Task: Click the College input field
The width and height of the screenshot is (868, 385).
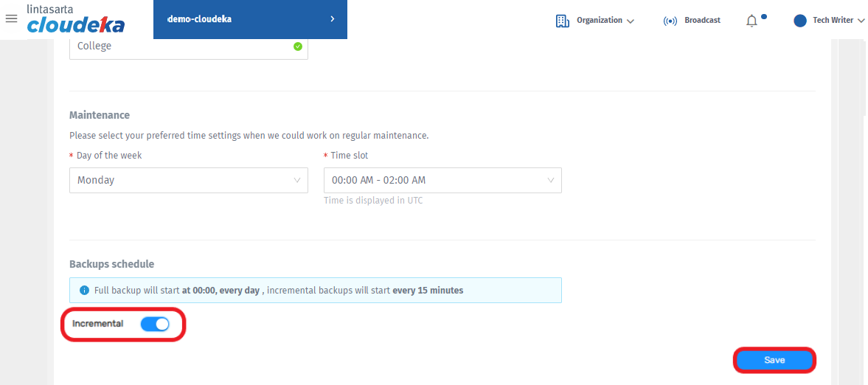Action: [x=177, y=46]
